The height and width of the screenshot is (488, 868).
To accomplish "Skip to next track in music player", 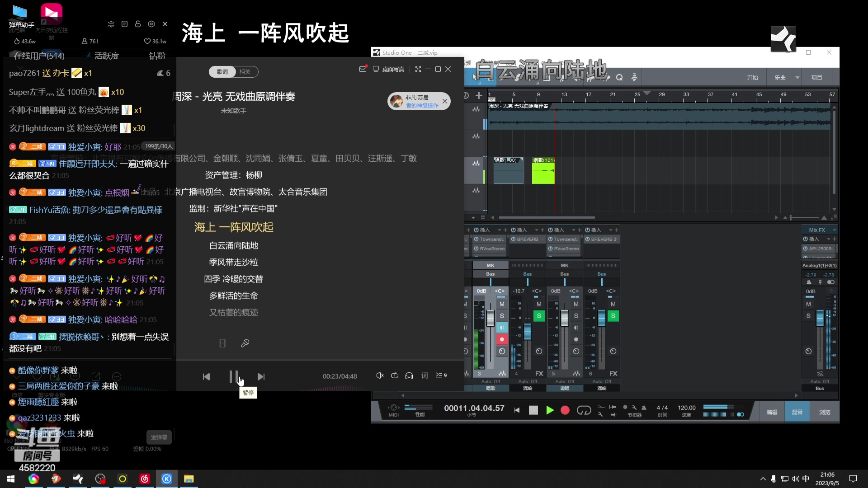I will pyautogui.click(x=261, y=377).
